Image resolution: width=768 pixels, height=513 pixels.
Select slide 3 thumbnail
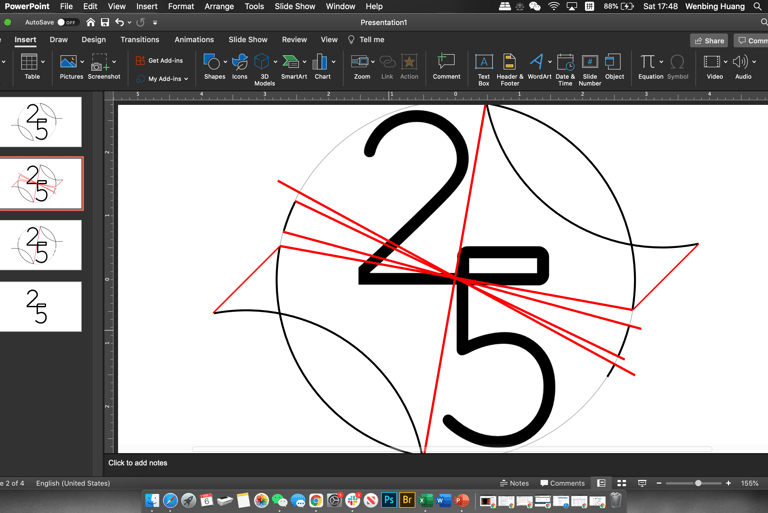click(41, 244)
